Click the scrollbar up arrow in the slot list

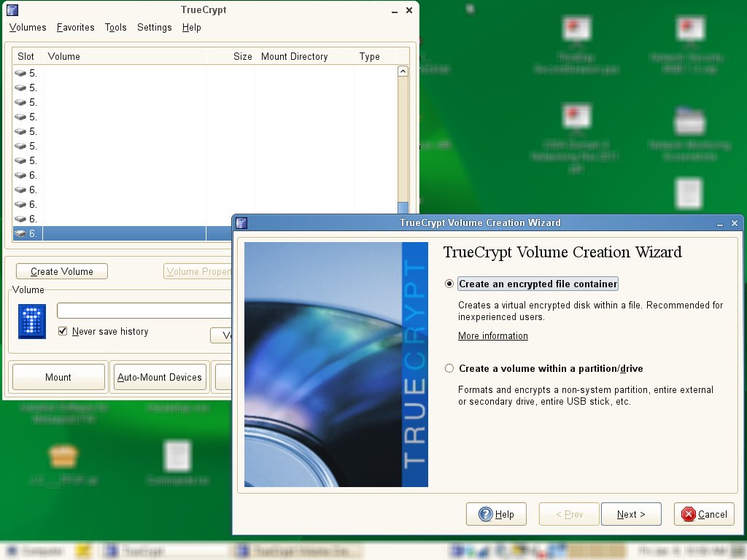click(403, 71)
